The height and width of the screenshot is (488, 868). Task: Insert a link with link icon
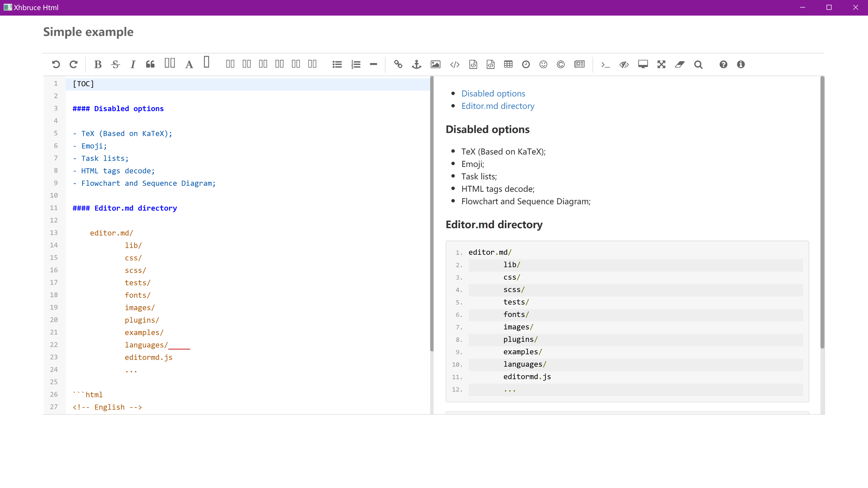pos(398,64)
